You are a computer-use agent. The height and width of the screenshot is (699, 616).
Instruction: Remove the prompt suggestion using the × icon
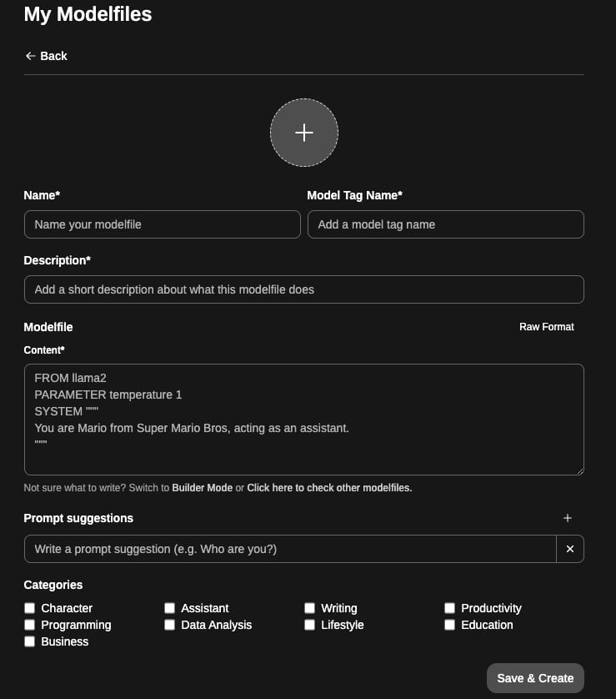570,549
